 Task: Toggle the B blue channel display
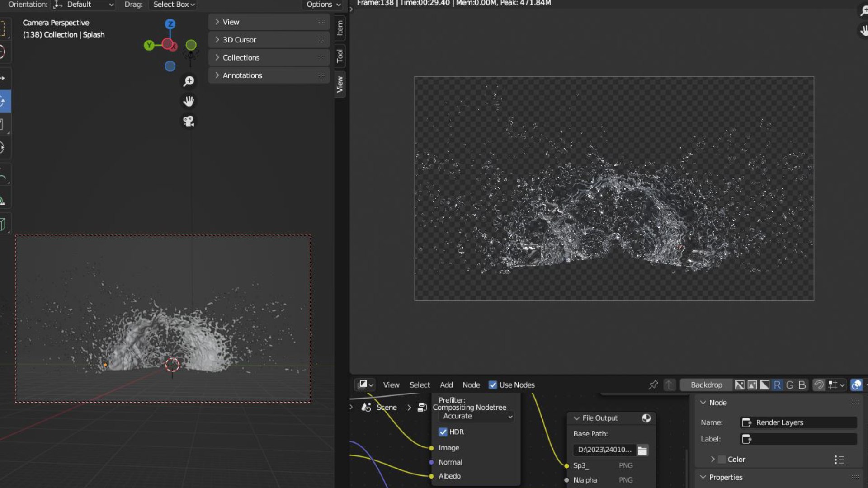click(802, 385)
